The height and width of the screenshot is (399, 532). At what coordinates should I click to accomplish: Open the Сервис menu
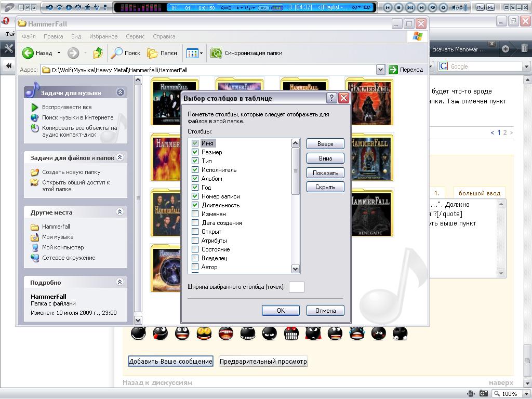point(135,36)
